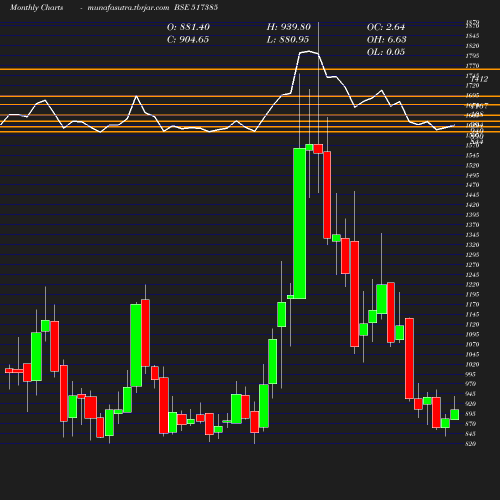Screen dimensions: 500x500
Task: Click the 1795 price axis label
Action: (472, 56)
